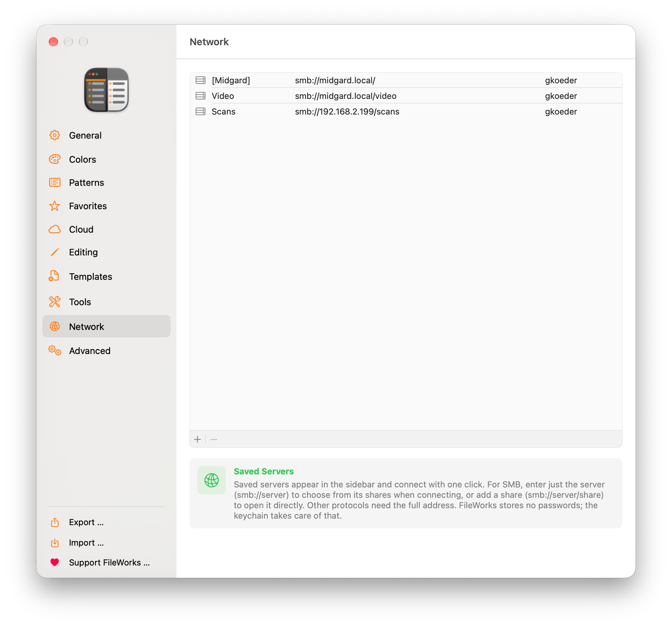
Task: Switch to the Network pane
Action: click(x=106, y=326)
